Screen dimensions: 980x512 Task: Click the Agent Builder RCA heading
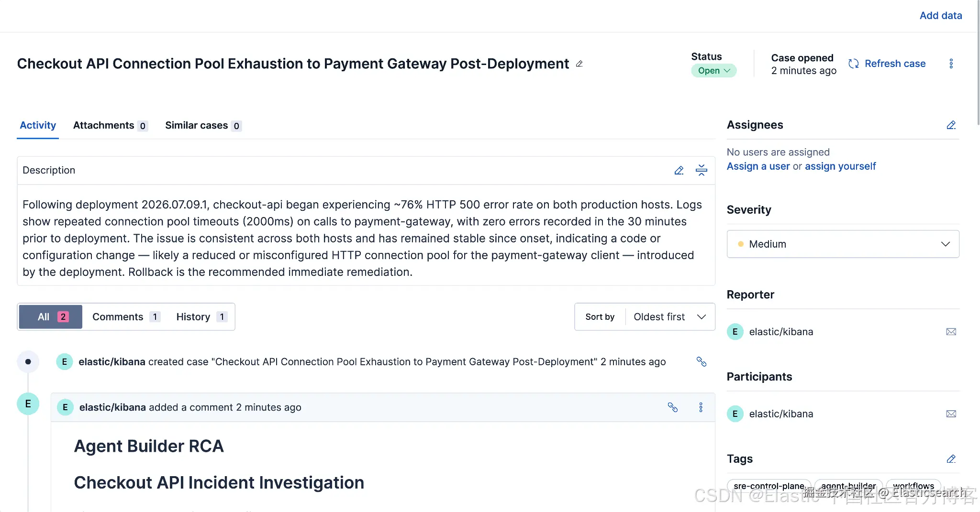tap(149, 446)
